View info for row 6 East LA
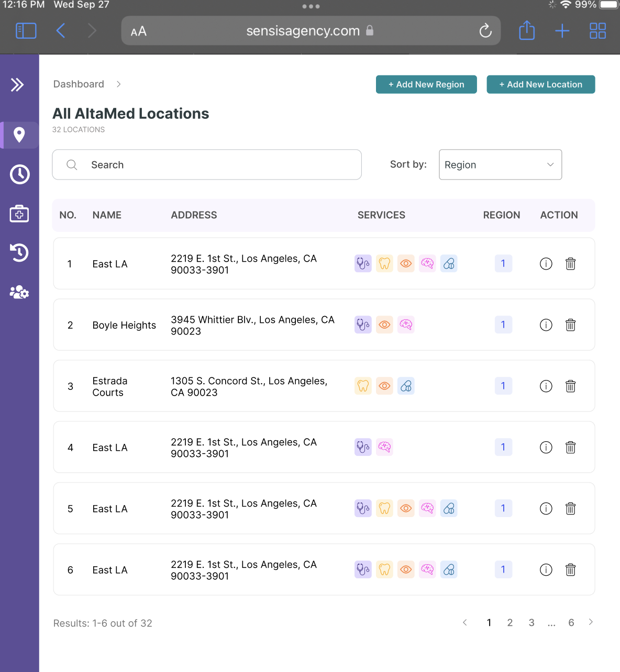The image size is (620, 672). click(x=546, y=570)
